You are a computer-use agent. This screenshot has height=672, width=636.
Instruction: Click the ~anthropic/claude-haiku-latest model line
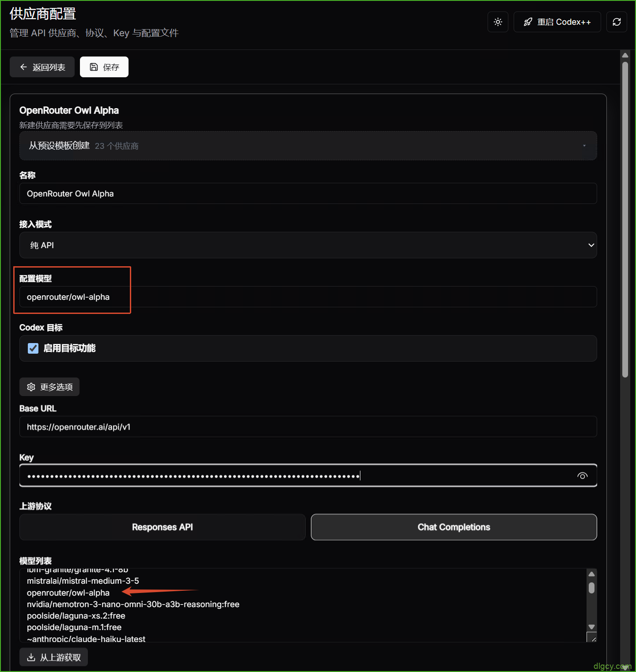86,638
